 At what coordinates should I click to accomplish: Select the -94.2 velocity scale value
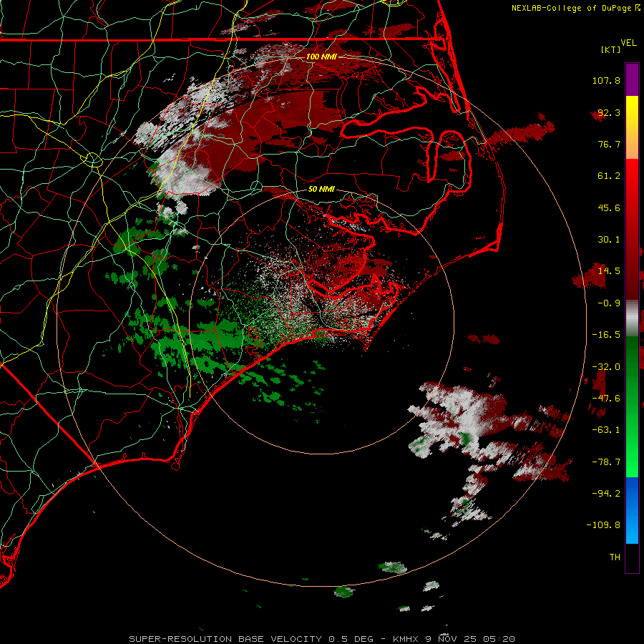tap(606, 493)
